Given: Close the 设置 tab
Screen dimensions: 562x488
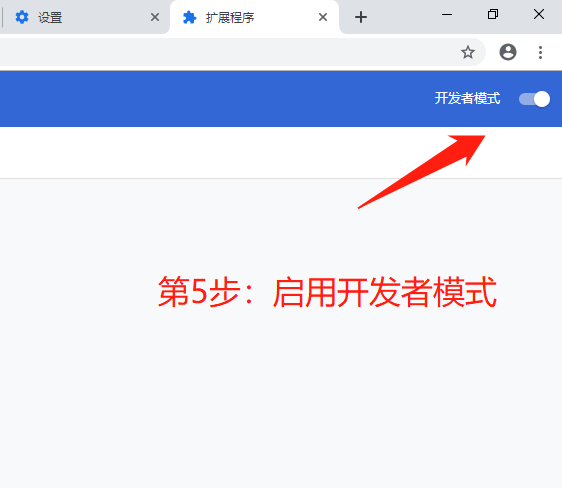Looking at the screenshot, I should [155, 17].
